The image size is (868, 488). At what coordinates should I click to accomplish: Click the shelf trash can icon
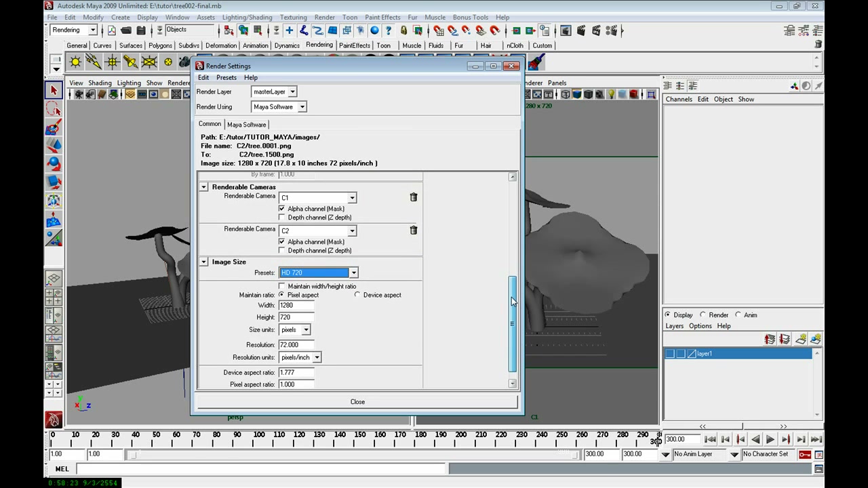818,45
